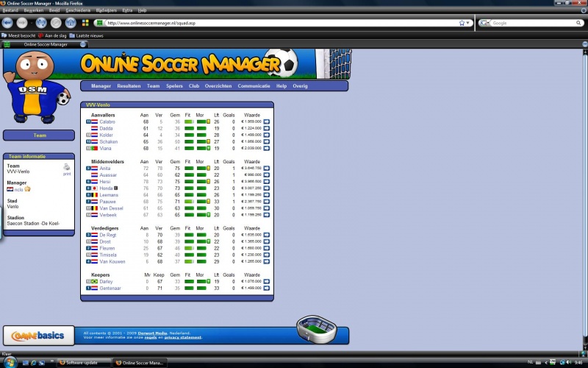
Task: Click the print icon in Team informatie
Action: click(67, 169)
